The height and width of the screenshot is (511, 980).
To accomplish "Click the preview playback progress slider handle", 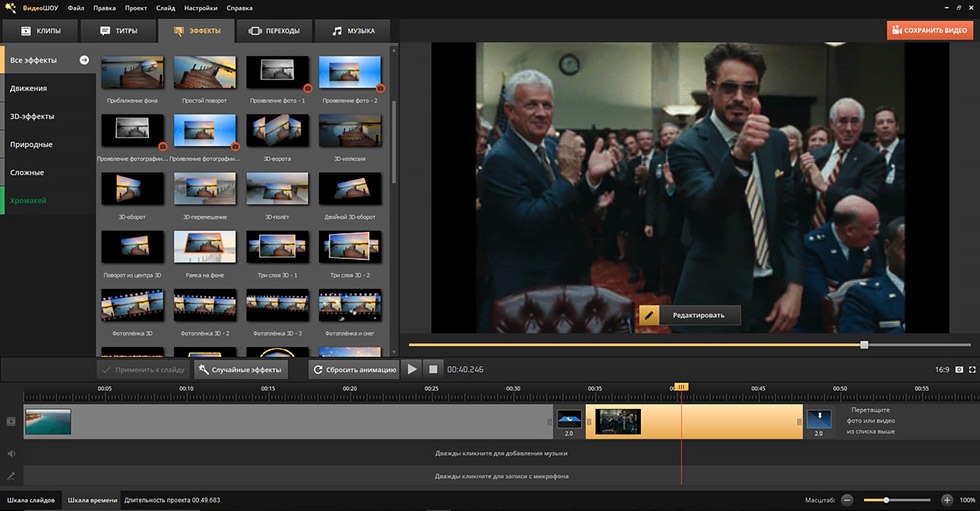I will click(864, 345).
